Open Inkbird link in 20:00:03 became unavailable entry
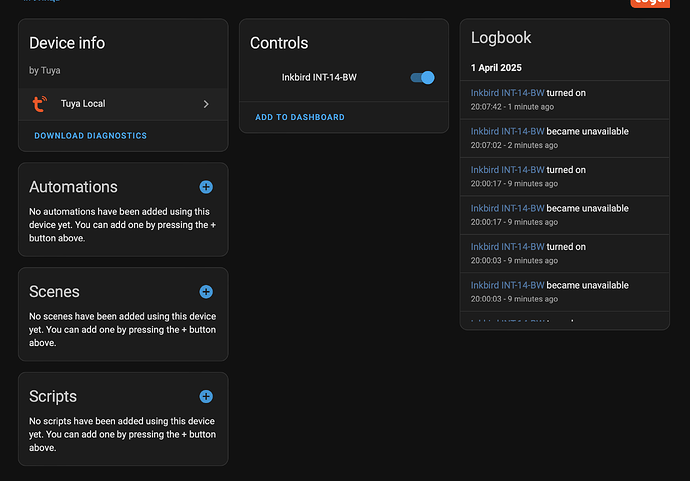This screenshot has height=481, width=690. point(507,285)
